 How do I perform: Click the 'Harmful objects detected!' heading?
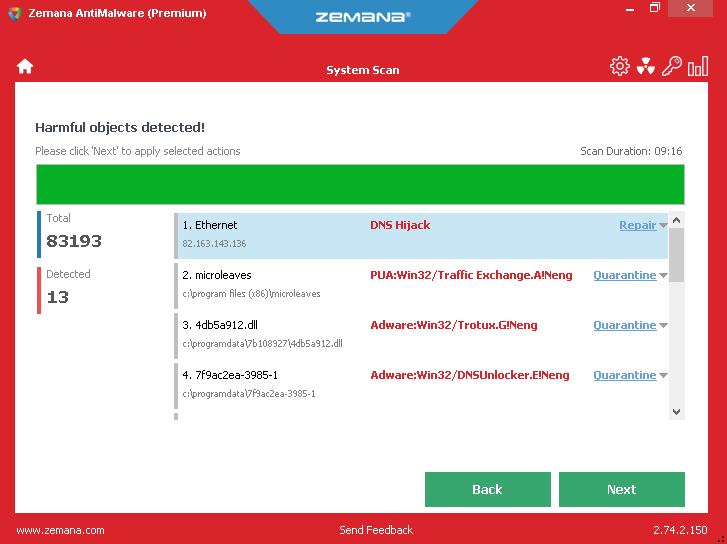click(x=120, y=128)
